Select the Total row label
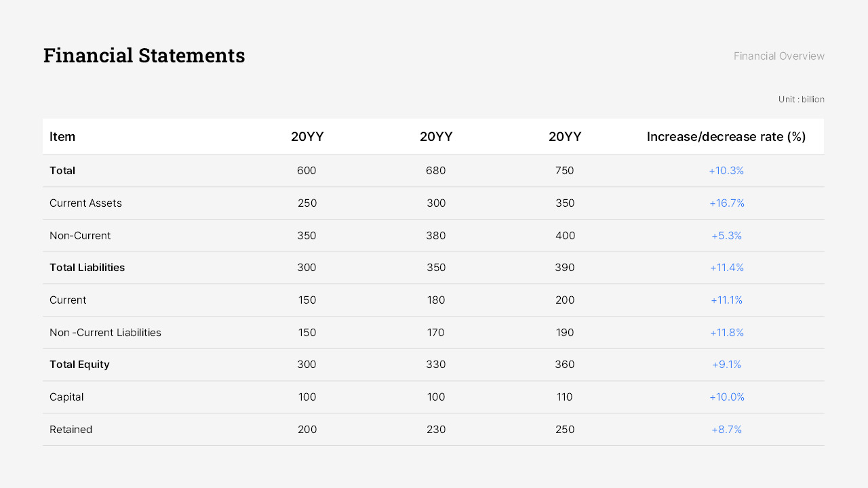Screen dimensions: 868x488 click(x=62, y=171)
